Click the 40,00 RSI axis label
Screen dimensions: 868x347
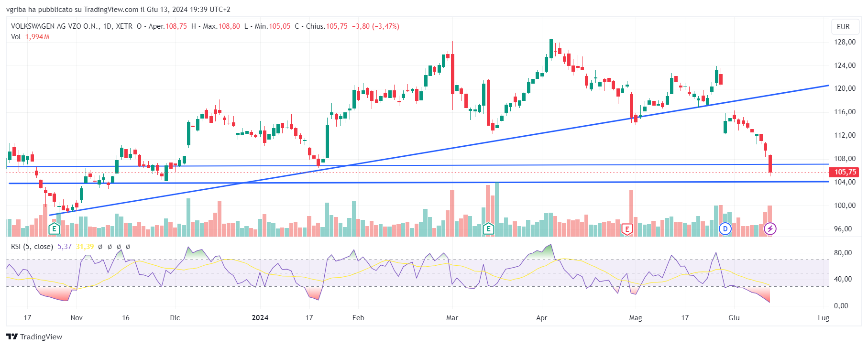click(843, 279)
